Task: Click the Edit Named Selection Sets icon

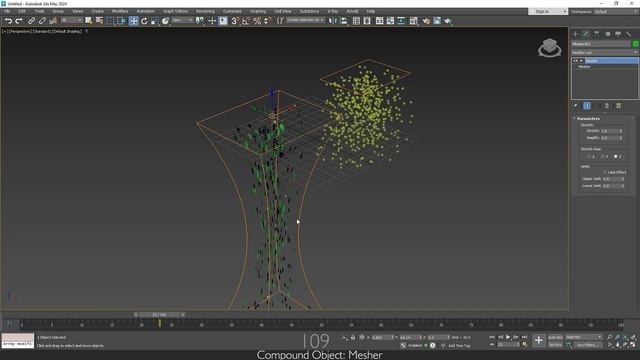Action: (280, 20)
